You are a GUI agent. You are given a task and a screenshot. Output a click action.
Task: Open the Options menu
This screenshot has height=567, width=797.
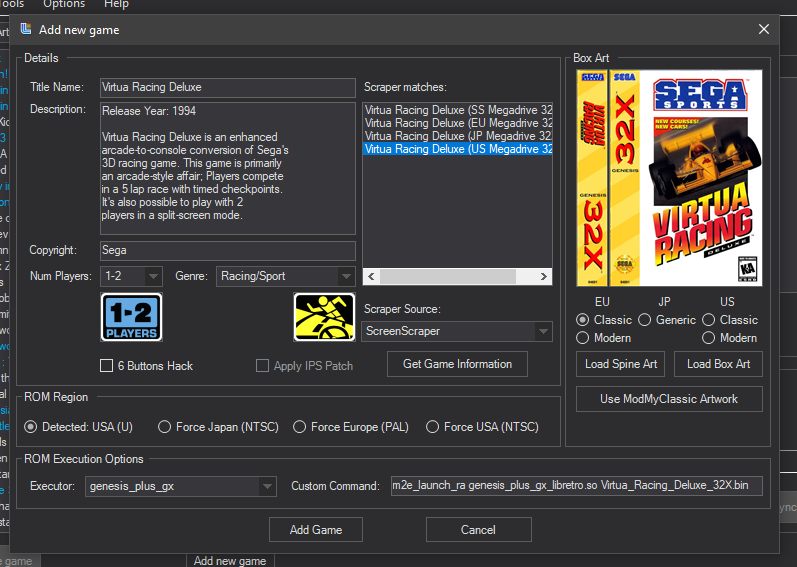(64, 4)
